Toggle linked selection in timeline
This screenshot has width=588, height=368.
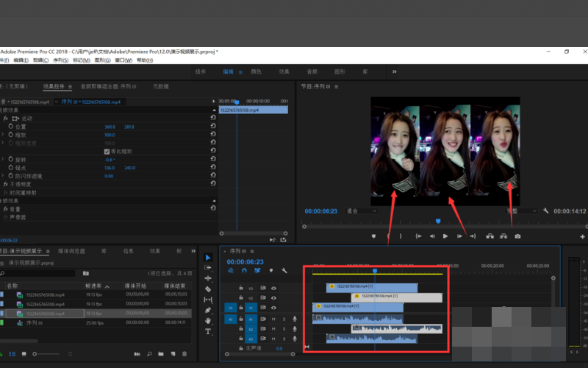tap(257, 270)
